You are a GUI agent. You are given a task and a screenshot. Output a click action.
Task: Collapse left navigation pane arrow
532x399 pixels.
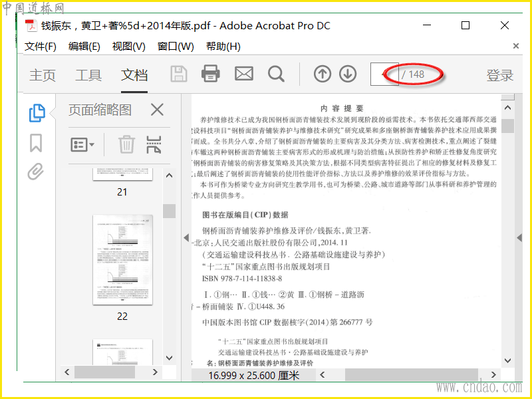coord(186,237)
